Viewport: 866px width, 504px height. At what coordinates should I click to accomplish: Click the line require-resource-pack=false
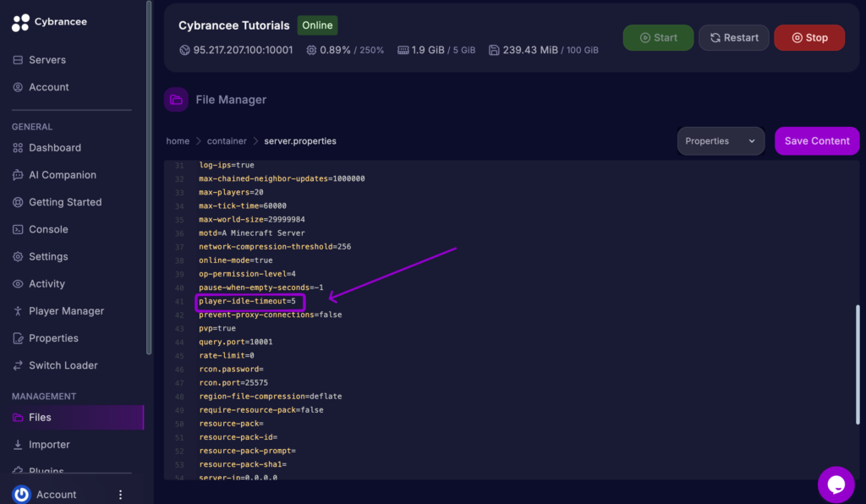(260, 409)
